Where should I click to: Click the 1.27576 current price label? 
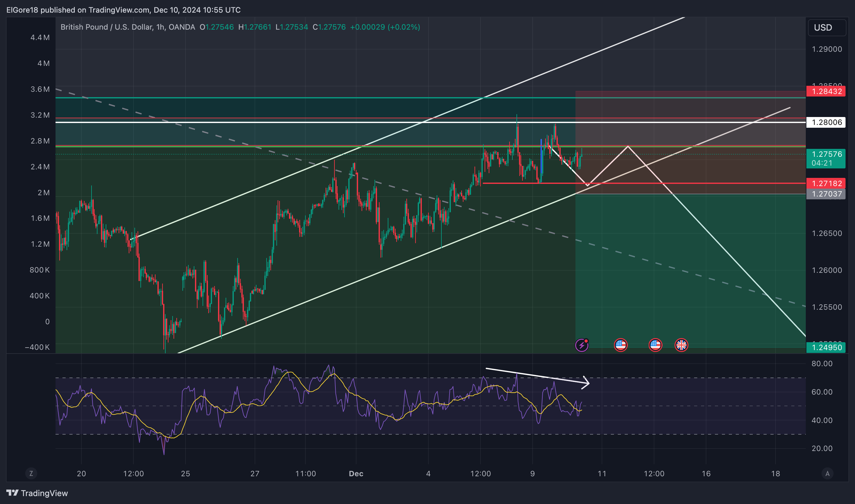(x=826, y=159)
